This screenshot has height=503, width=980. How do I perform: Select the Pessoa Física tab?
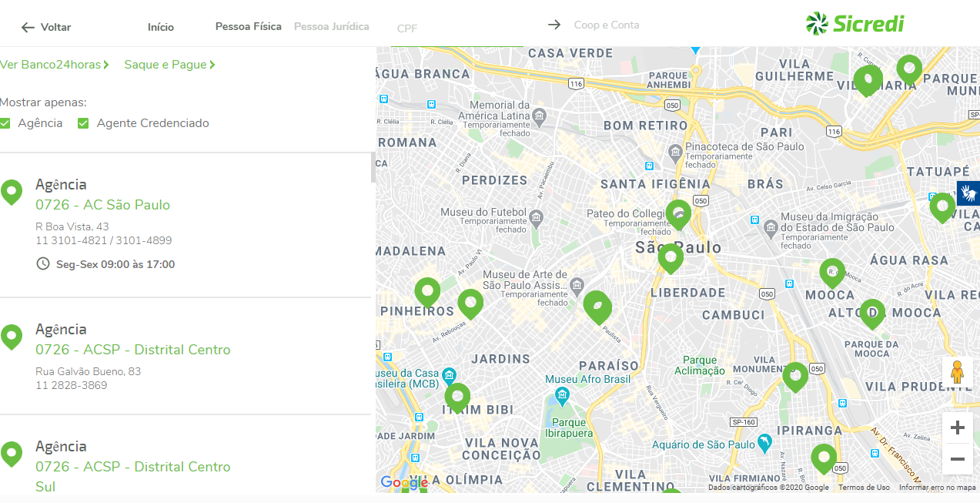[x=249, y=26]
